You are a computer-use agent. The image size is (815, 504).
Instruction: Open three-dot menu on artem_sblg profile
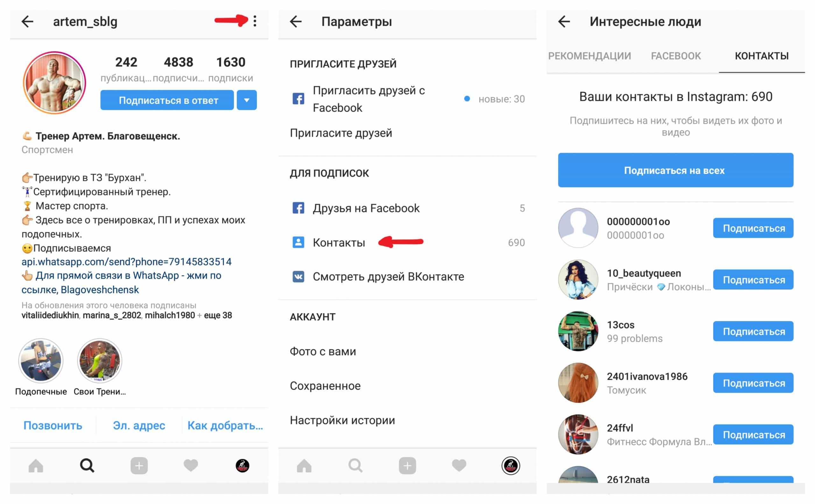[x=255, y=21]
